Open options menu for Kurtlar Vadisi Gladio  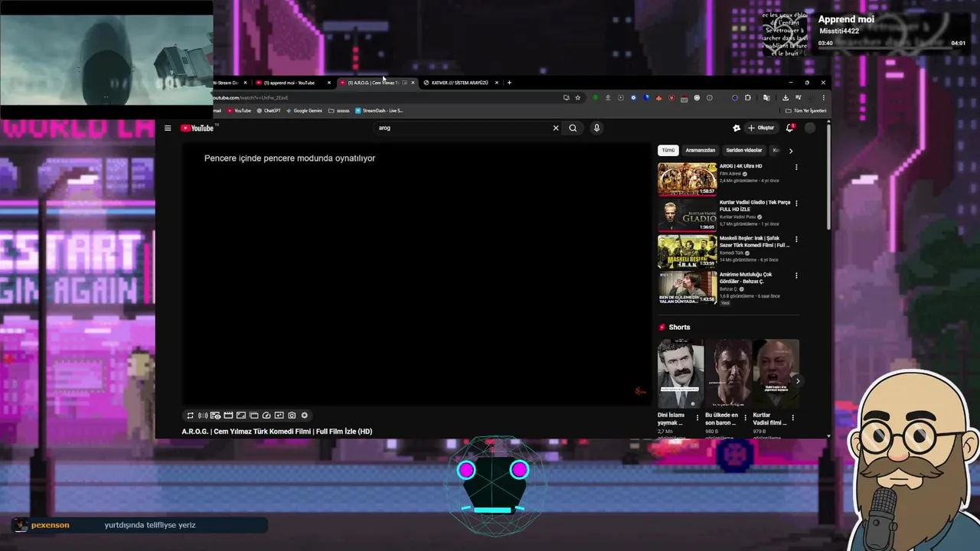796,203
